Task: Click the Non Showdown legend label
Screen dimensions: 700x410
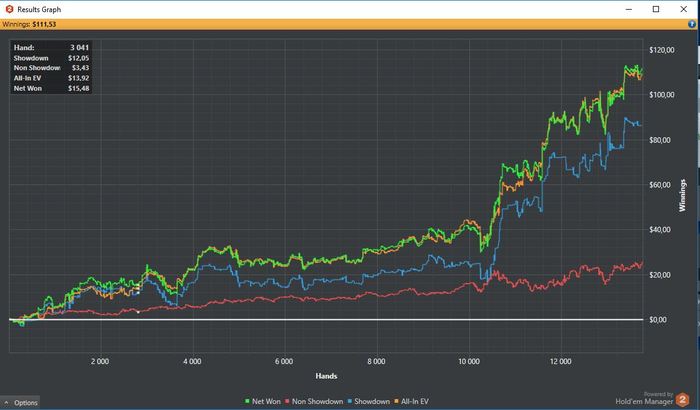Action: pyautogui.click(x=317, y=402)
